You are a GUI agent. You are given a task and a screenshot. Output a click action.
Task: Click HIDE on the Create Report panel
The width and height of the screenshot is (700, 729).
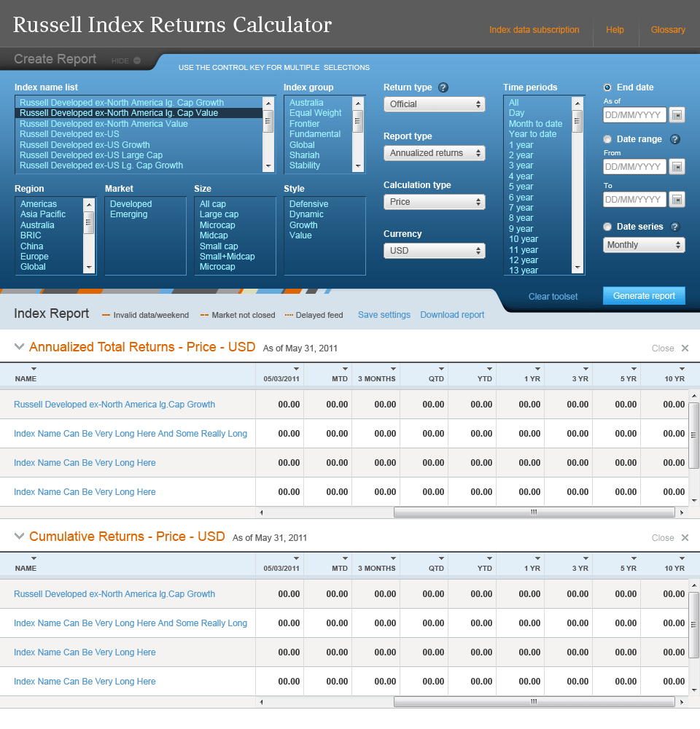point(119,60)
